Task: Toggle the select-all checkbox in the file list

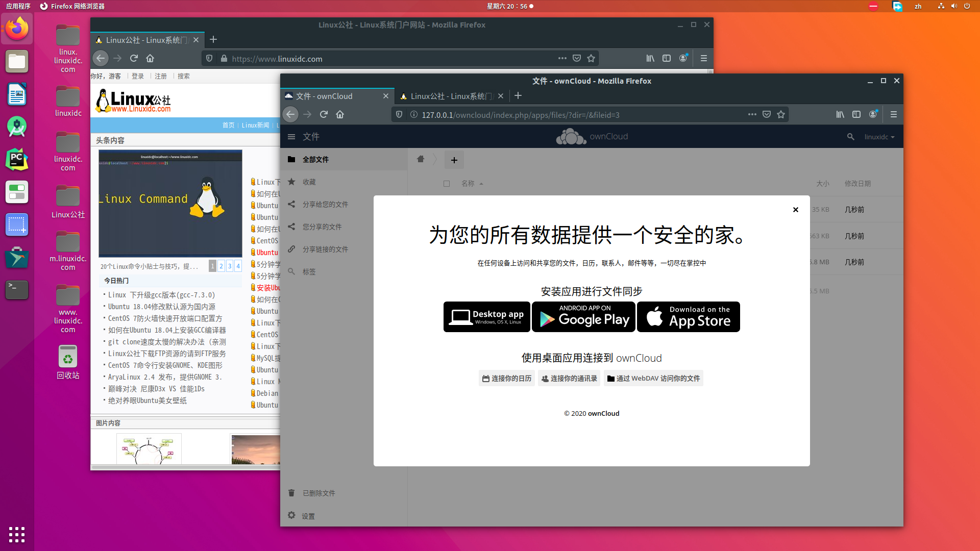Action: [447, 183]
